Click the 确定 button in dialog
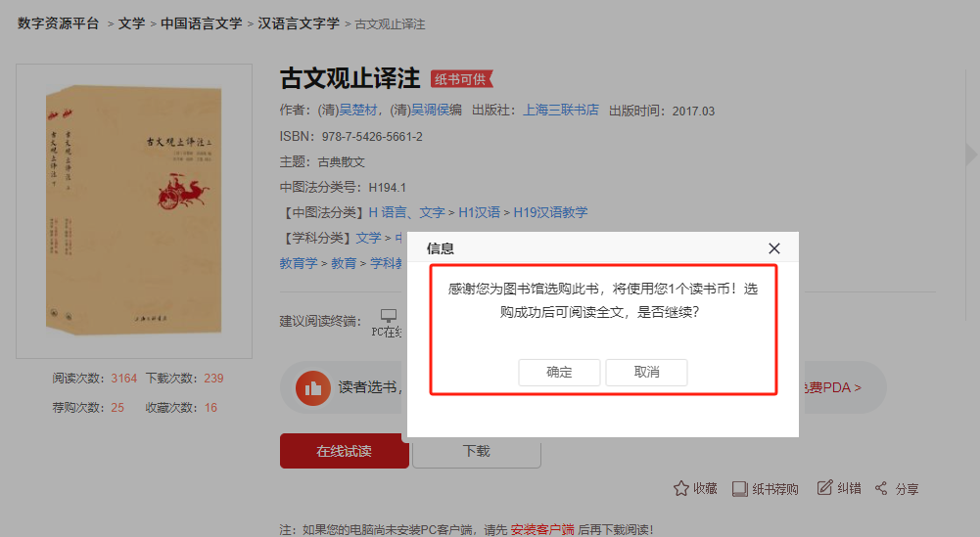 click(x=559, y=372)
